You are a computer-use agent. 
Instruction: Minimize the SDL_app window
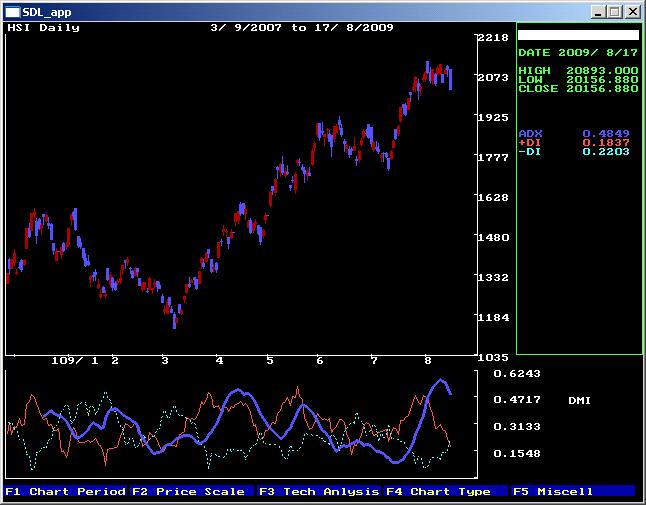[x=598, y=12]
